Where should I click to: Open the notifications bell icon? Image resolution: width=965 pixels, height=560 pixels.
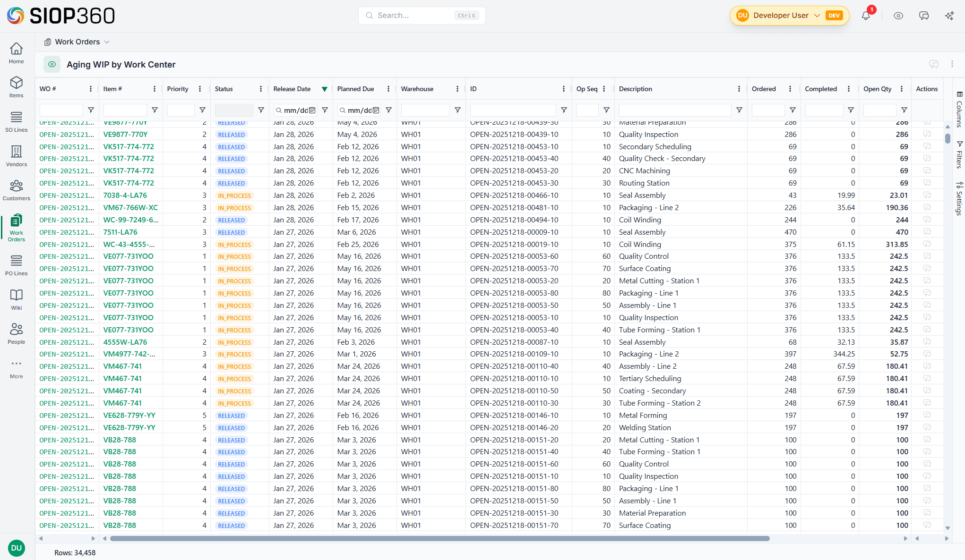866,16
